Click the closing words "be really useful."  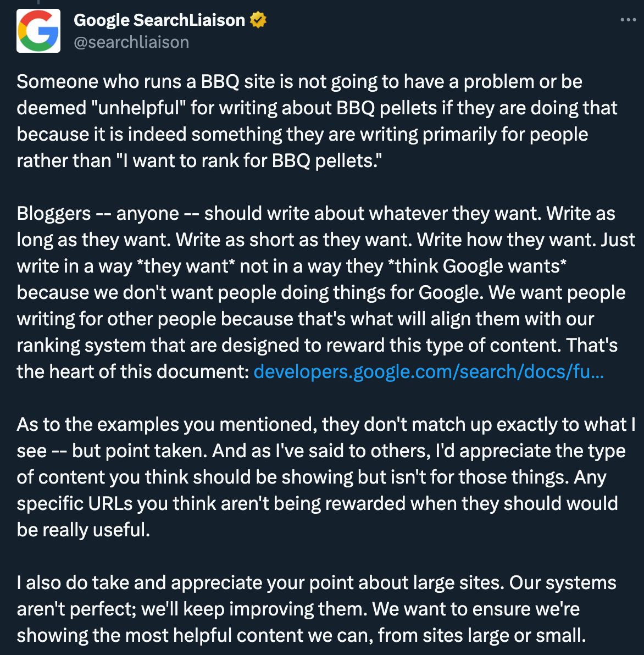tap(84, 530)
